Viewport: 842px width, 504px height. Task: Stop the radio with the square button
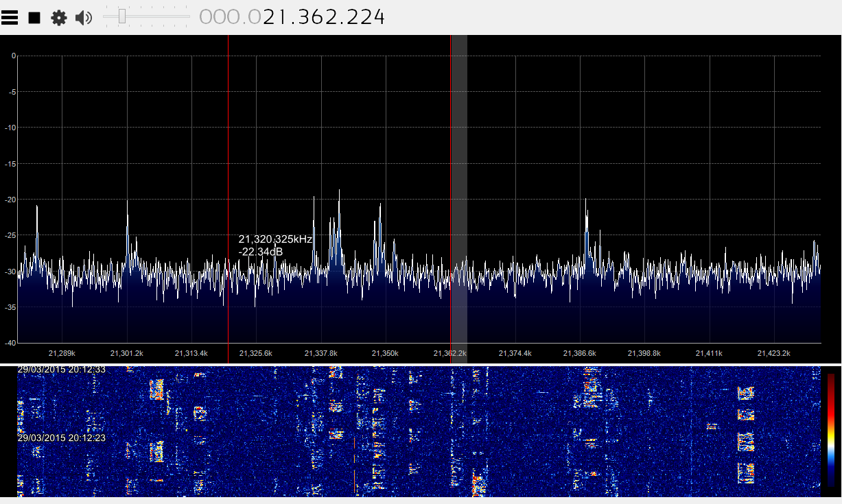[34, 18]
